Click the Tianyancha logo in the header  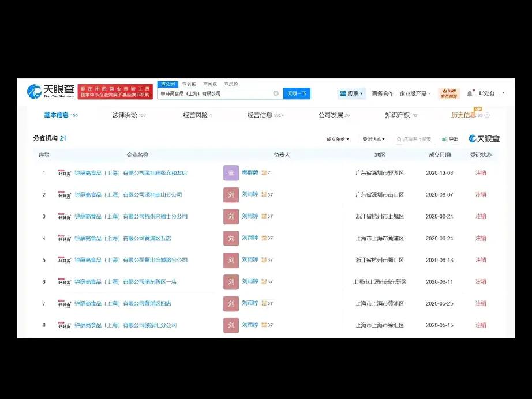51,91
